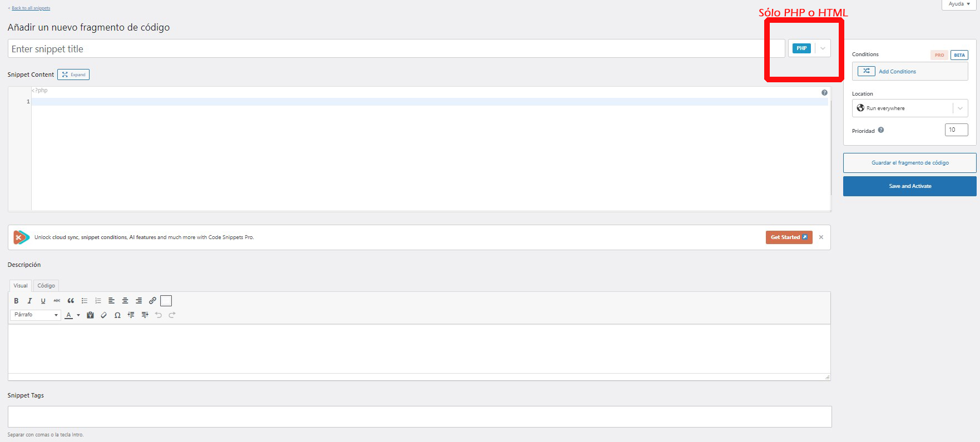
Task: Toggle bold formatting in description
Action: [16, 301]
